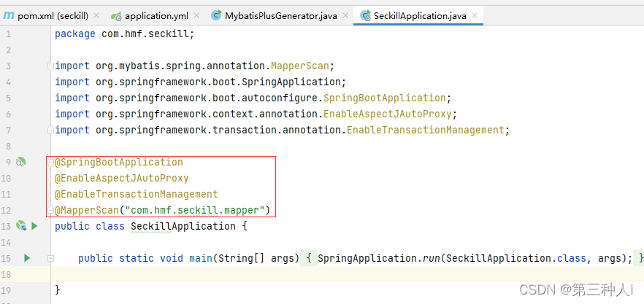Image resolution: width=644 pixels, height=304 pixels.
Task: Close the SeckillApplication.java tab
Action: pyautogui.click(x=475, y=15)
